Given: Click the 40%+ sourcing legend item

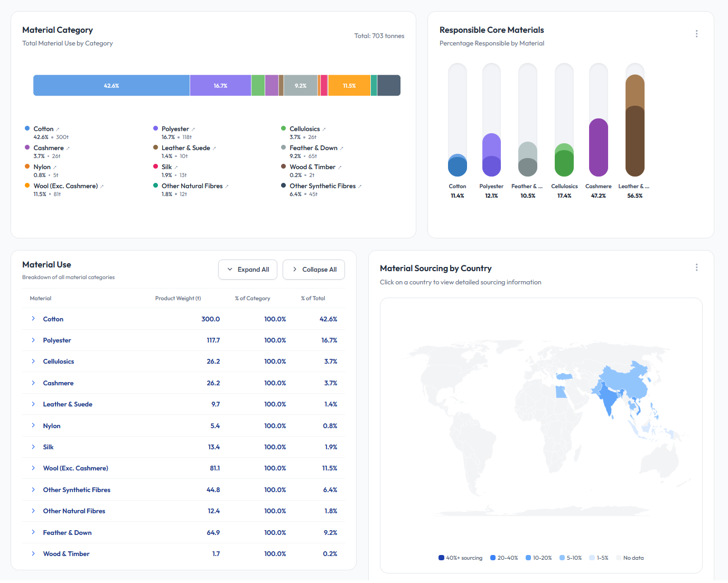Looking at the screenshot, I should point(460,558).
